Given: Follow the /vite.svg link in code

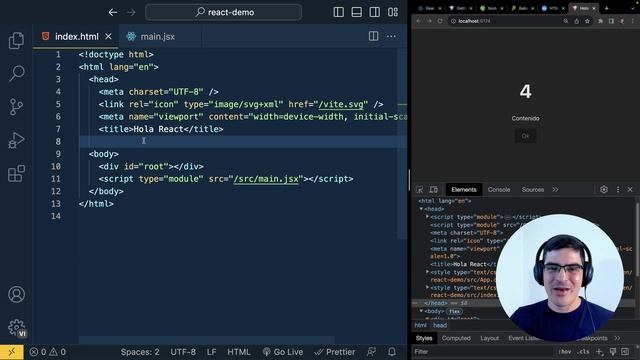Looking at the screenshot, I should [341, 104].
